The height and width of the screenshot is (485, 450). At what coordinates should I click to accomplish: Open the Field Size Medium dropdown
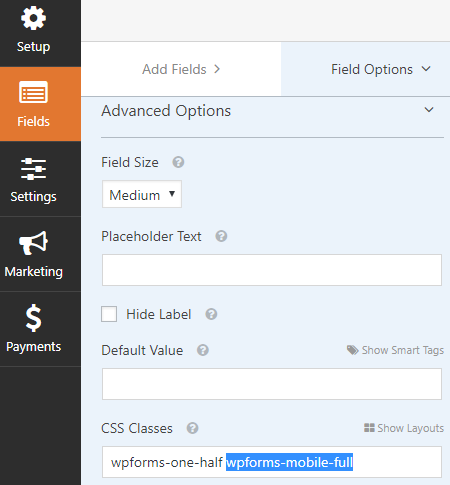coord(142,194)
